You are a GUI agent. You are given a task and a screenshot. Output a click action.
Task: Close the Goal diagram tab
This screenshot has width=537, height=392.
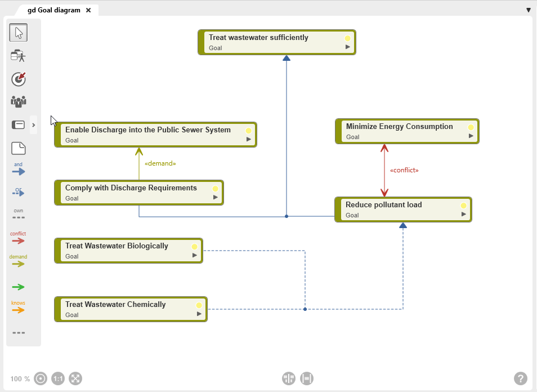coord(88,10)
